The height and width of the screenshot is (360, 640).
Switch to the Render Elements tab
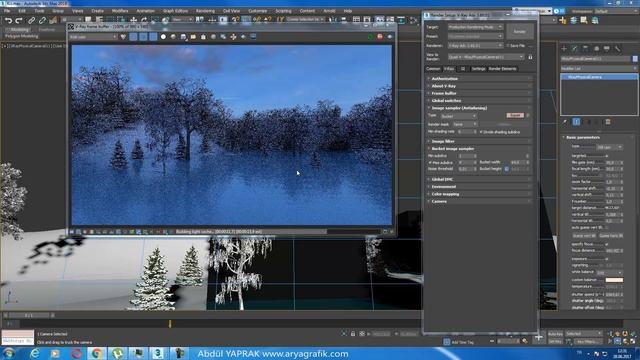click(x=502, y=69)
